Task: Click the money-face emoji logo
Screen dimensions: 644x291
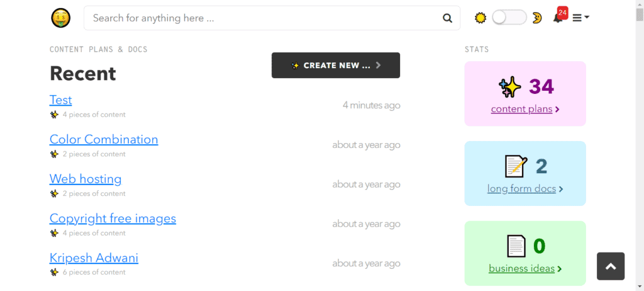Action: click(x=61, y=18)
